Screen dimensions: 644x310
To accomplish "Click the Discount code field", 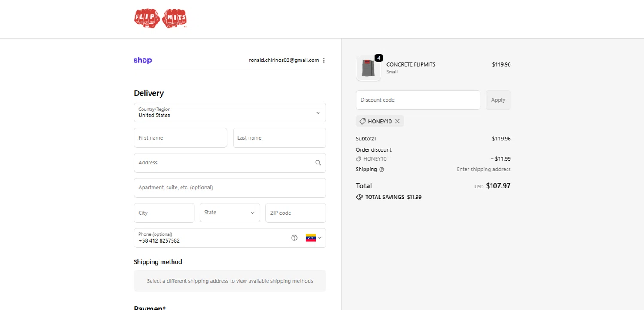I will 418,100.
